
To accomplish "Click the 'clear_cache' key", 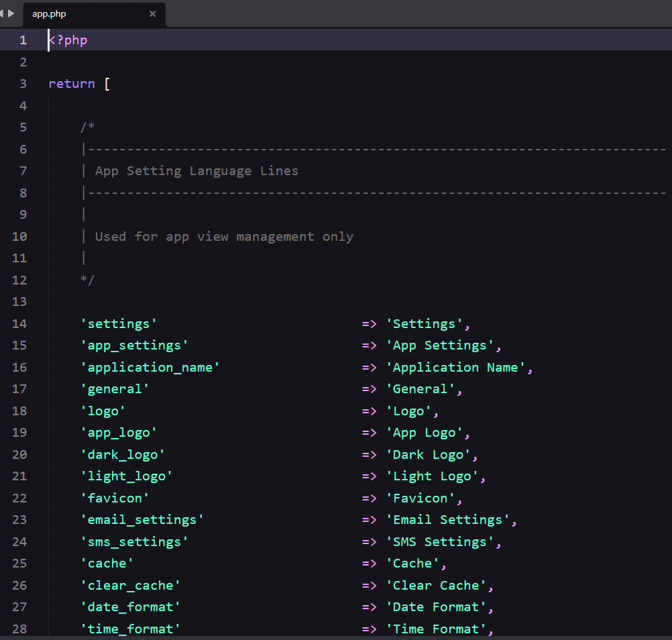I will click(130, 585).
